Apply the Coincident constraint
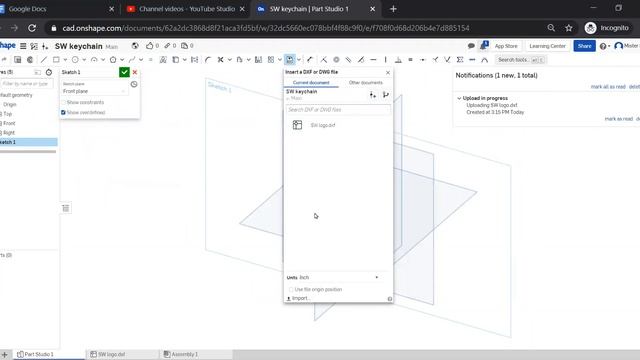This screenshot has height=360, width=640. point(324,60)
